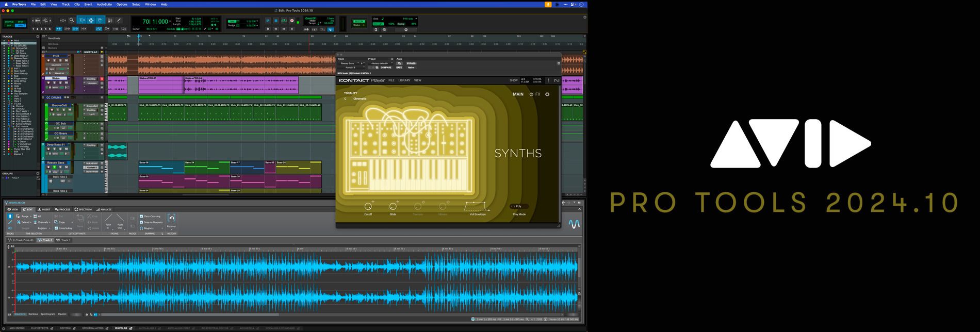Enable Slip edit mode
The width and height of the screenshot is (980, 332).
(x=9, y=25)
